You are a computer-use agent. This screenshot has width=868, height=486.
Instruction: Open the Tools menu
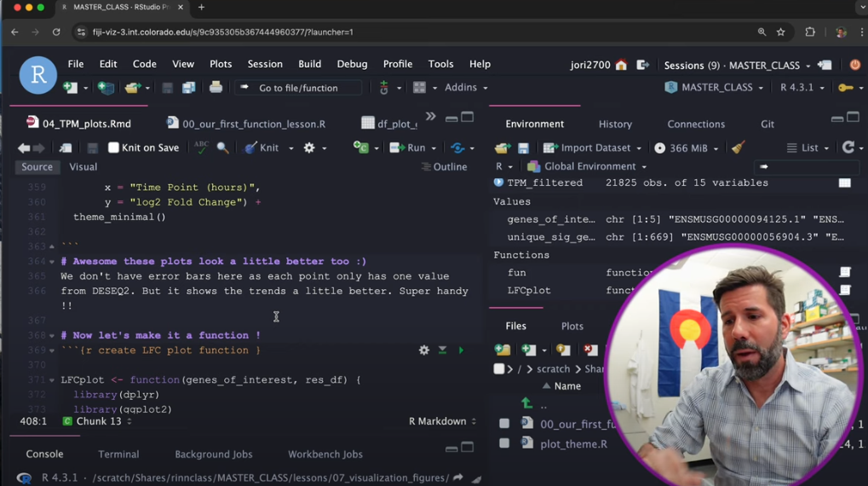(x=440, y=64)
